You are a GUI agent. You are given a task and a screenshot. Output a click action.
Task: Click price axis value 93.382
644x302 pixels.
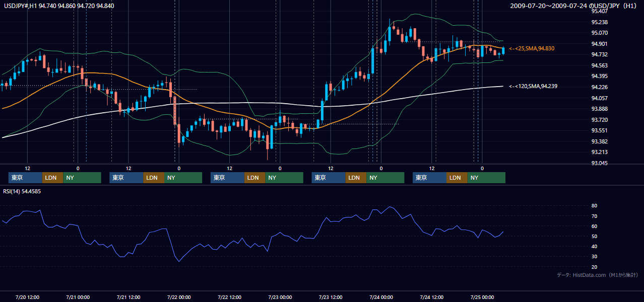point(600,141)
